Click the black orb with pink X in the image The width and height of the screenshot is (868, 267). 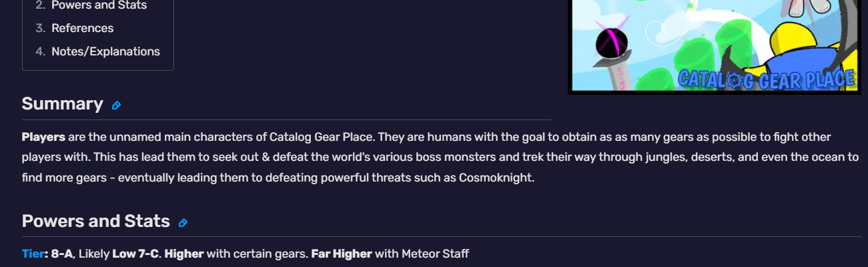(611, 42)
